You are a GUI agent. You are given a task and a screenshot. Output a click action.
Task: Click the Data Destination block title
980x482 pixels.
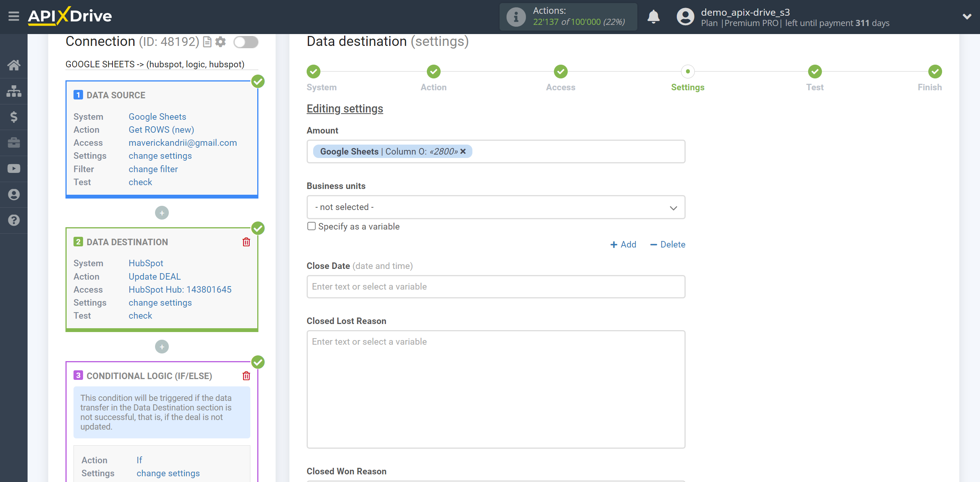click(x=127, y=242)
